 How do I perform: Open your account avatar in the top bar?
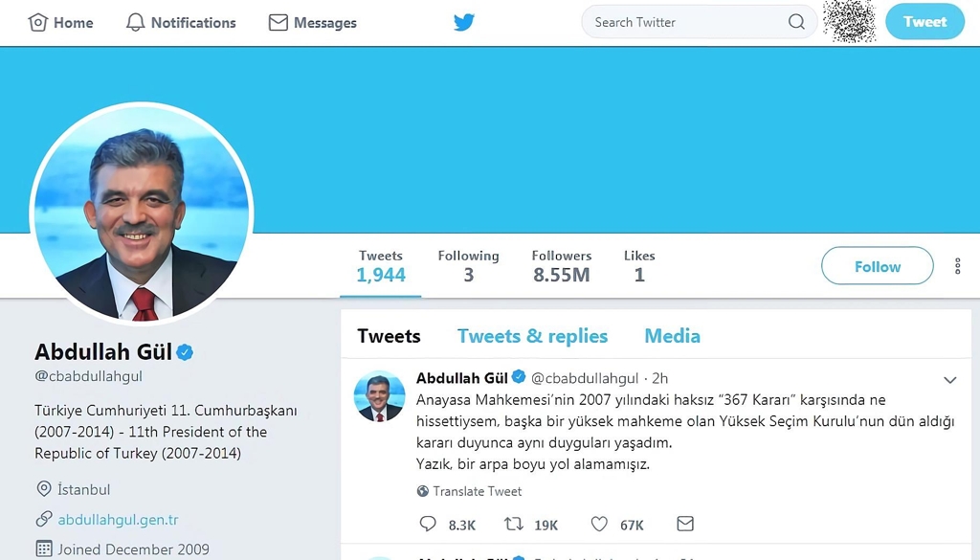point(849,22)
